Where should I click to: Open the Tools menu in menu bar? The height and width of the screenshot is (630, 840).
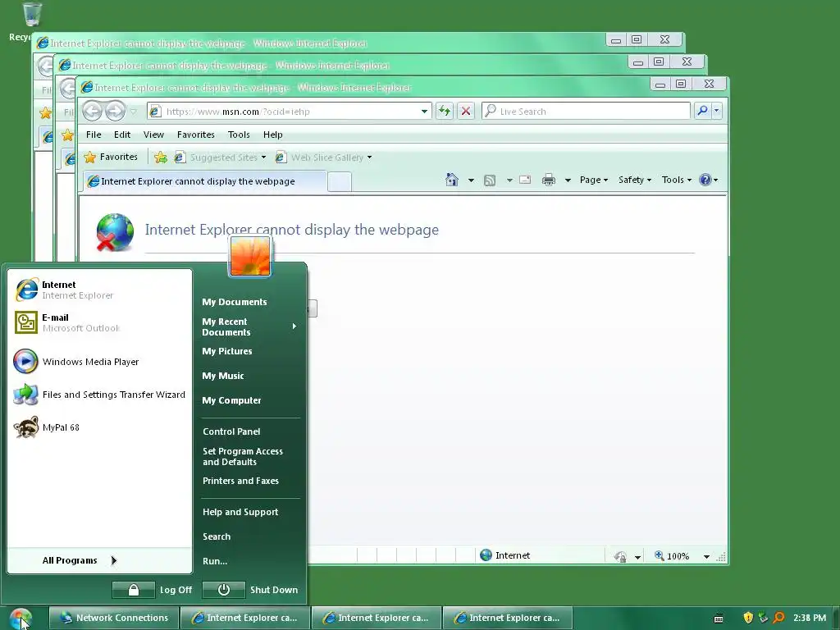click(x=239, y=135)
